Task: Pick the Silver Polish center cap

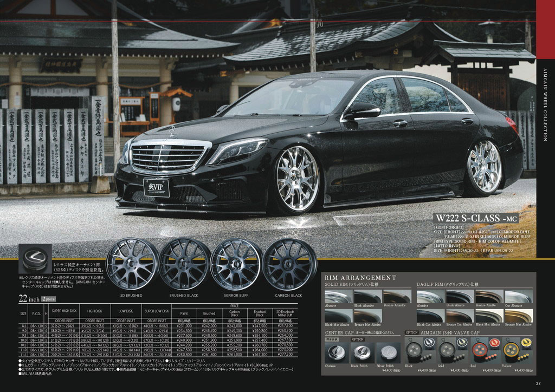Action: pos(388,352)
